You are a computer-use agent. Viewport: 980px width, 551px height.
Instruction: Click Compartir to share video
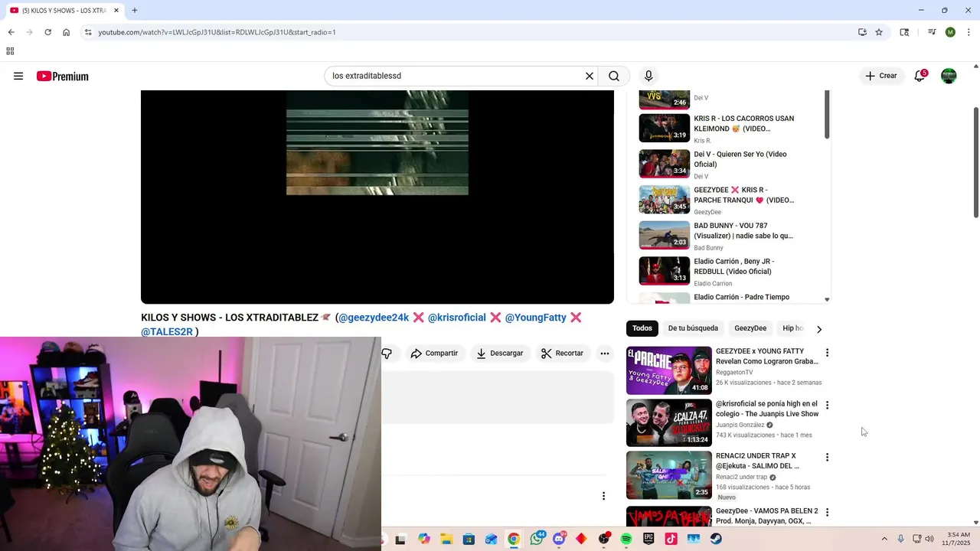coord(434,353)
